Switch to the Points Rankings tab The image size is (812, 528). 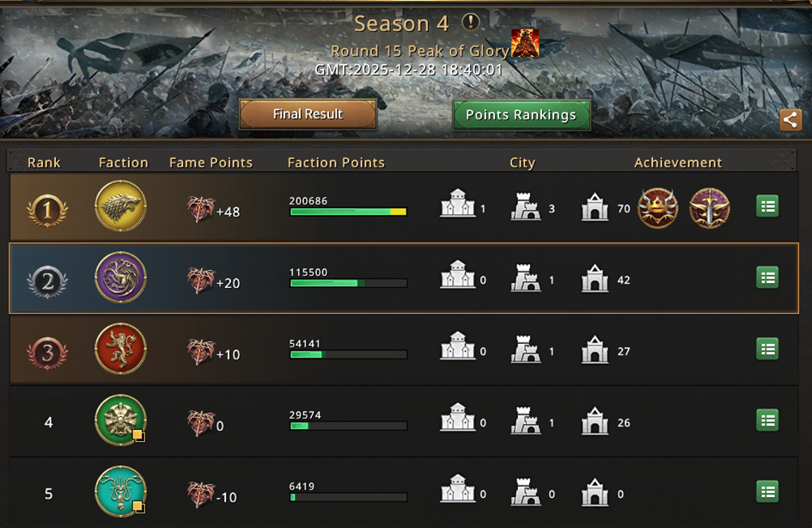pyautogui.click(x=521, y=115)
